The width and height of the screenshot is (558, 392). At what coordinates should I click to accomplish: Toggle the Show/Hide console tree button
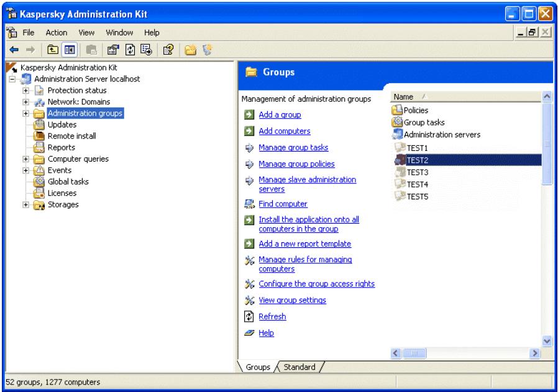(70, 50)
